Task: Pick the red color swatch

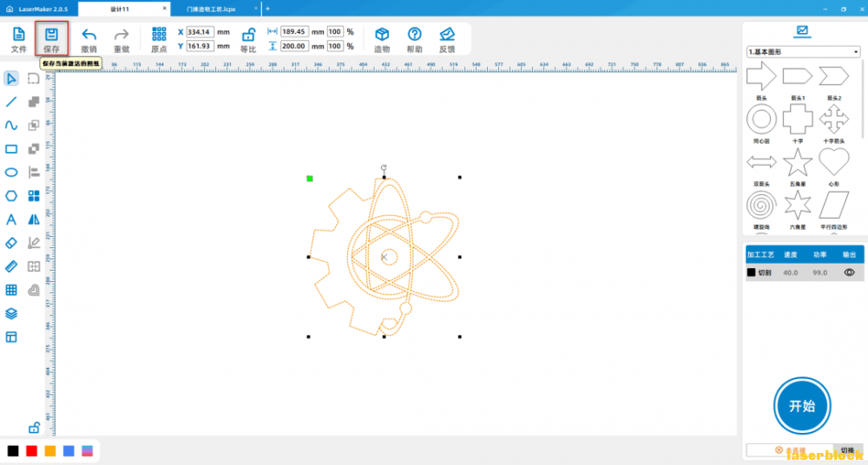Action: (x=31, y=450)
